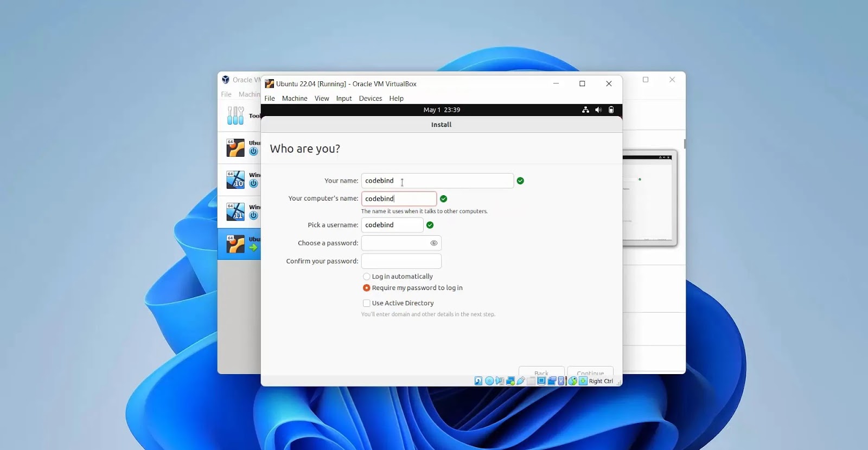Viewport: 868px width, 450px height.
Task: Click the Confirm your password field
Action: coord(401,261)
